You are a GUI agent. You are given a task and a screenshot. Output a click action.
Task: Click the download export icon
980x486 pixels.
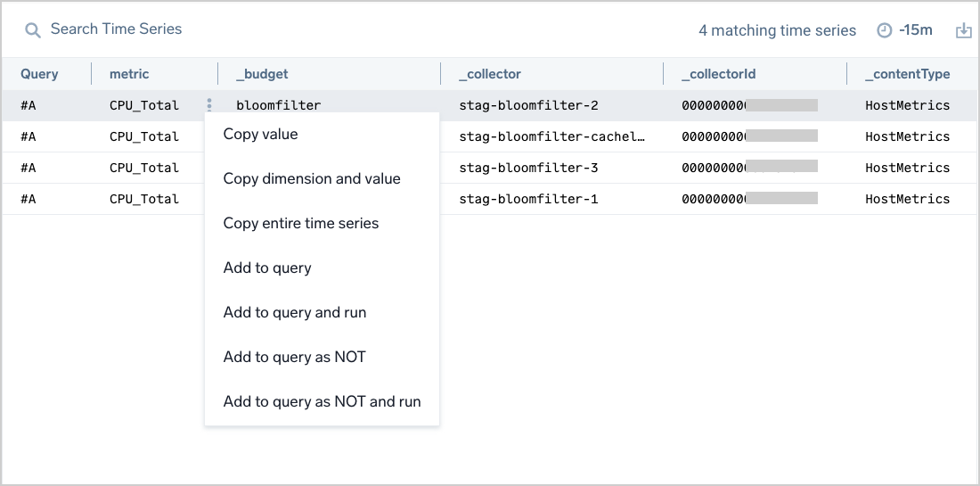pos(963,30)
